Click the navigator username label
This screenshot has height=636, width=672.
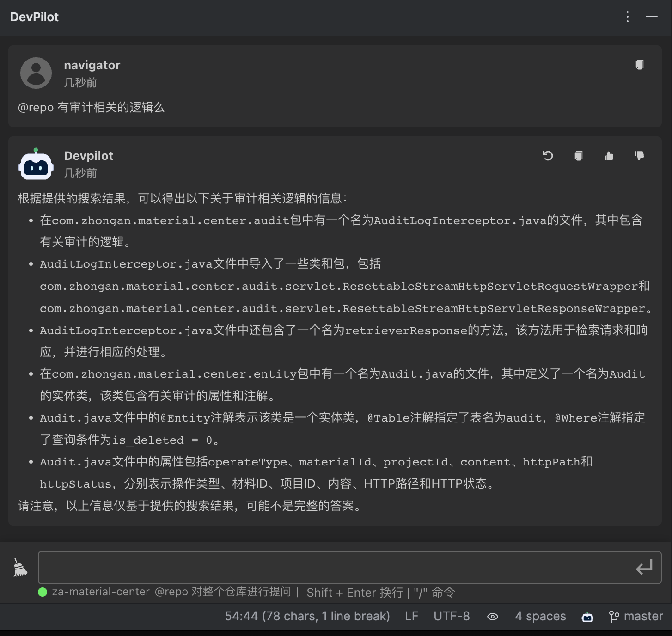tap(92, 65)
